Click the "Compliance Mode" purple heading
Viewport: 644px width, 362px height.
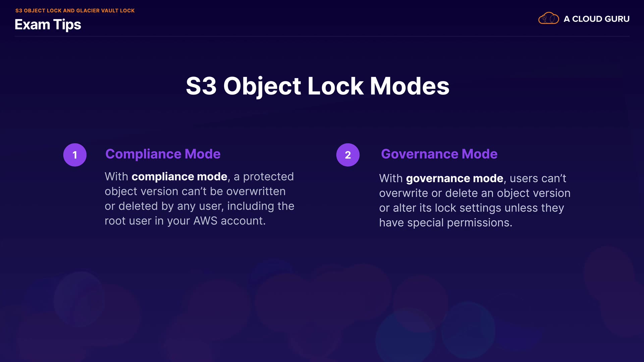(163, 154)
